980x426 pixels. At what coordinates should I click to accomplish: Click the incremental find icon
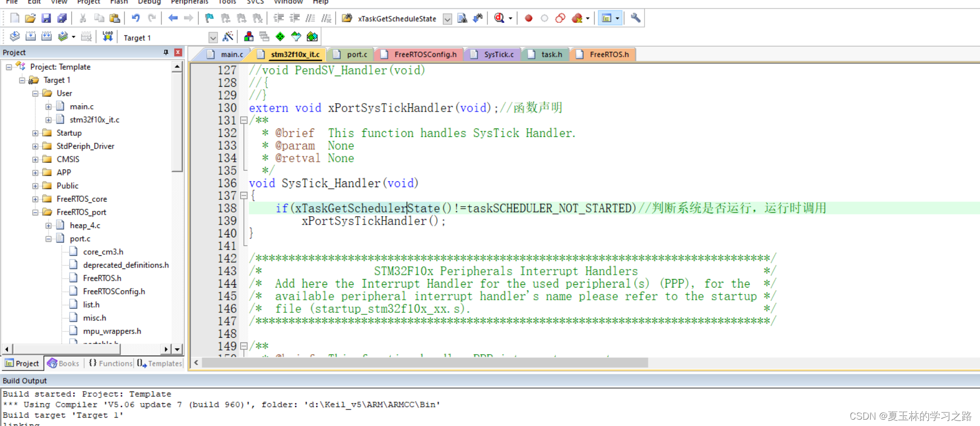pos(478,18)
